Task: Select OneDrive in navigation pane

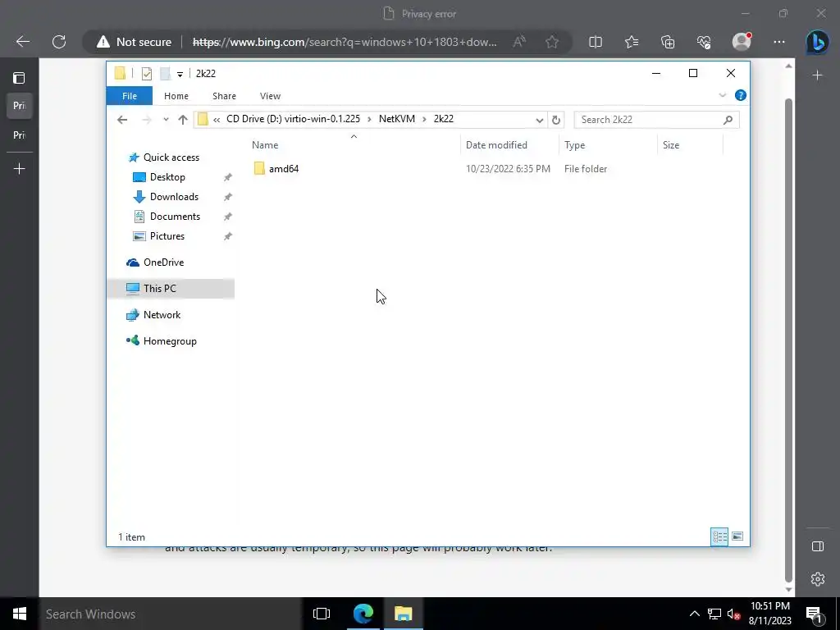Action: [x=163, y=262]
